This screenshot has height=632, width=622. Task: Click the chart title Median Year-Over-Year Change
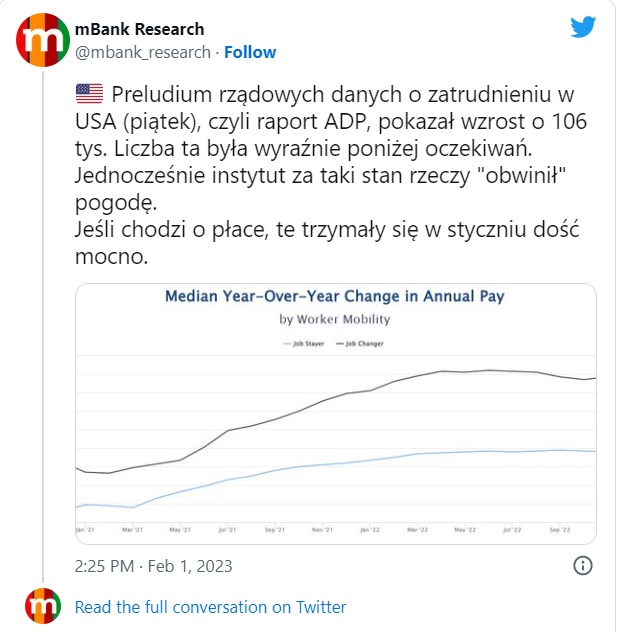[335, 296]
